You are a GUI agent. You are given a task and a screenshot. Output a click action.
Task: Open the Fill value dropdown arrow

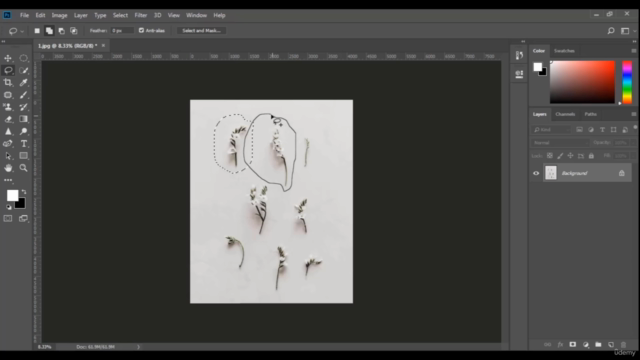pyautogui.click(x=633, y=156)
